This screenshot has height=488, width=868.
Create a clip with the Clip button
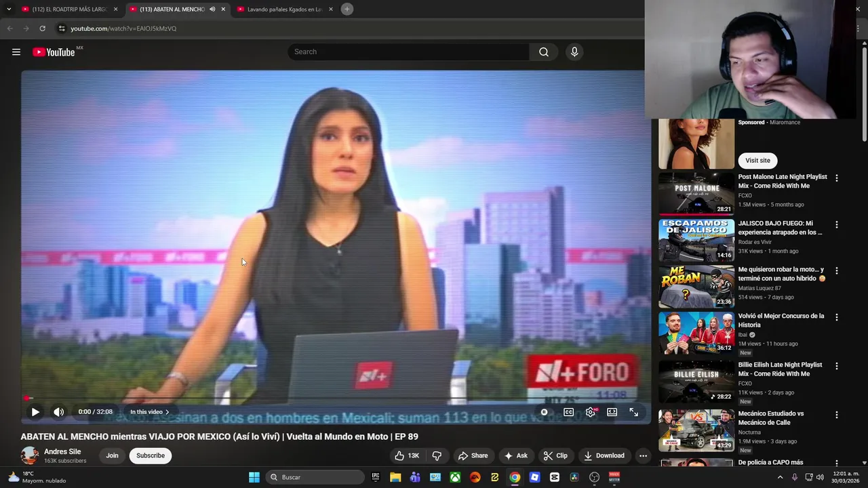(x=555, y=455)
